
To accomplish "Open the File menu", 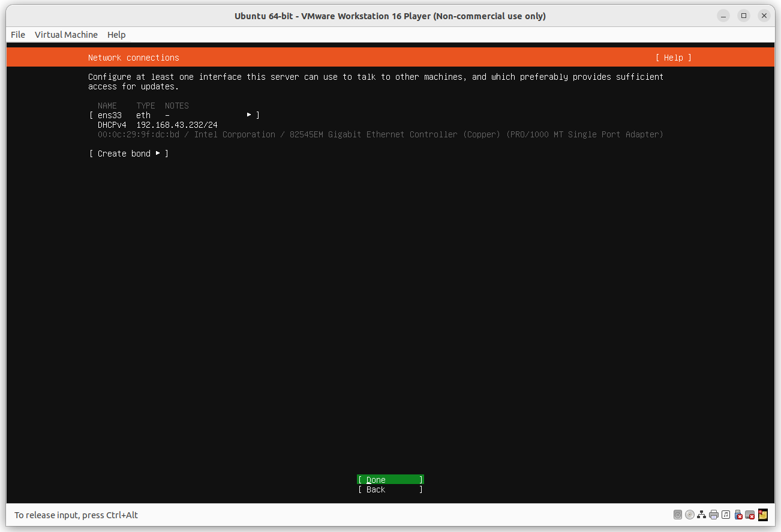I will (x=17, y=34).
